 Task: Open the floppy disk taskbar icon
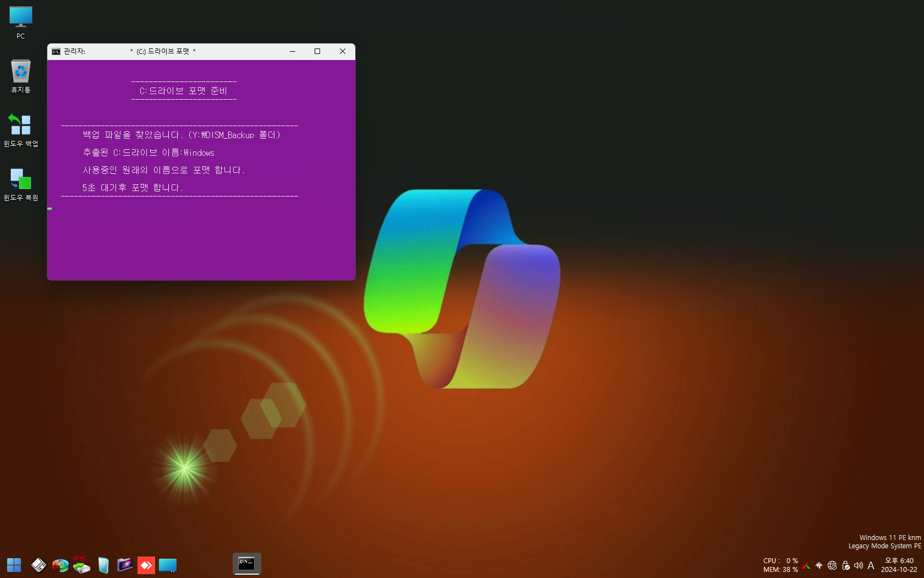[x=38, y=565]
